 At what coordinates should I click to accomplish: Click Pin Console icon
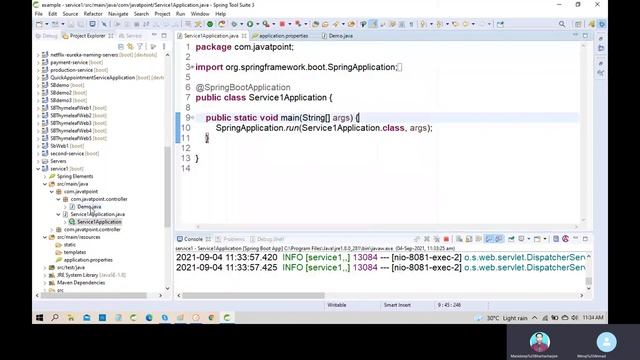pyautogui.click(x=511, y=239)
